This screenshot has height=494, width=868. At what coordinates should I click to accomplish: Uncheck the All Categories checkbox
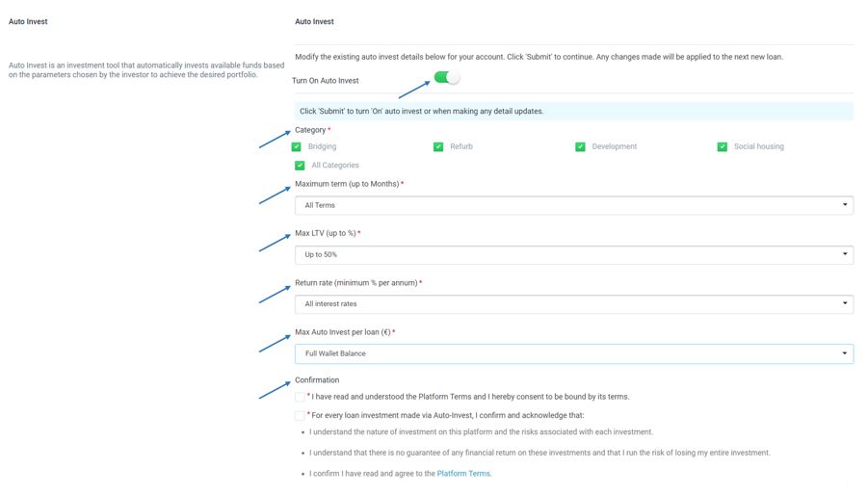(301, 166)
